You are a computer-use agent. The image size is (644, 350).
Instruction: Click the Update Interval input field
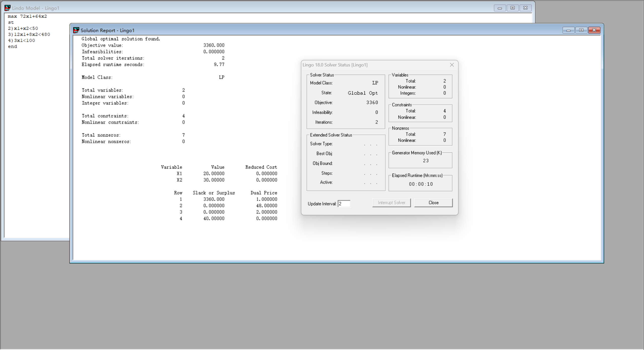click(344, 204)
